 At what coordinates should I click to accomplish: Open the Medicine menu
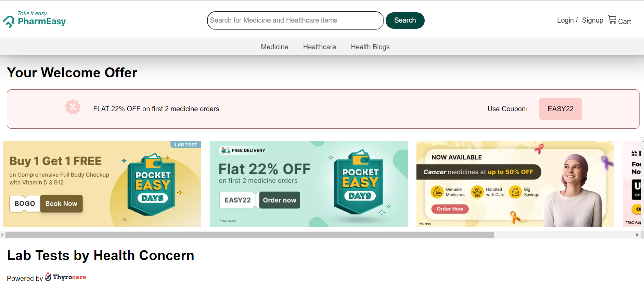[274, 47]
